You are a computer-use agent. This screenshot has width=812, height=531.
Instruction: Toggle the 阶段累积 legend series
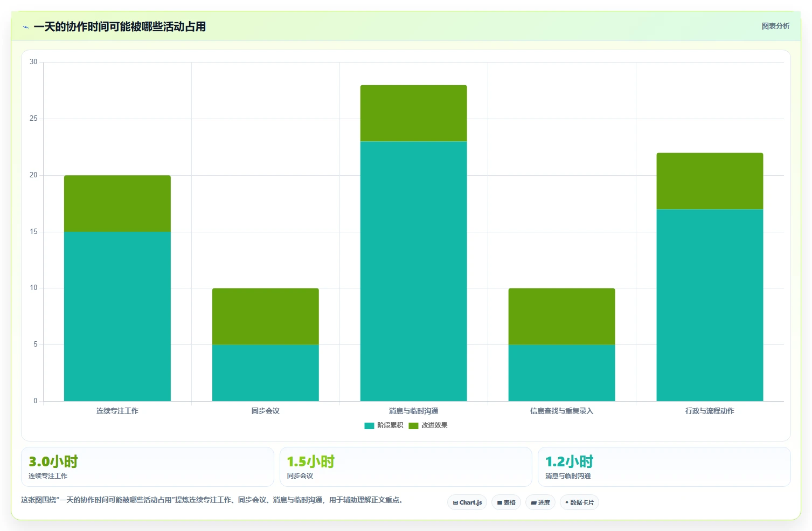384,425
